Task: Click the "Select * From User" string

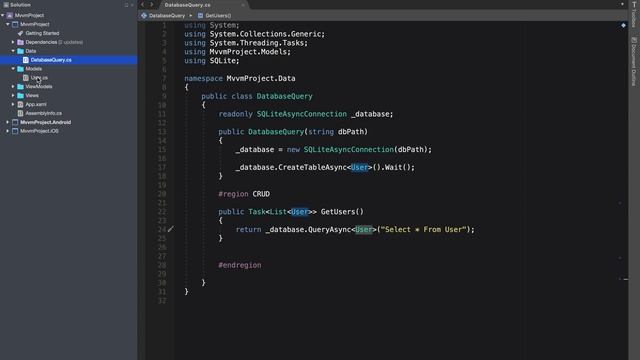Action: click(423, 229)
